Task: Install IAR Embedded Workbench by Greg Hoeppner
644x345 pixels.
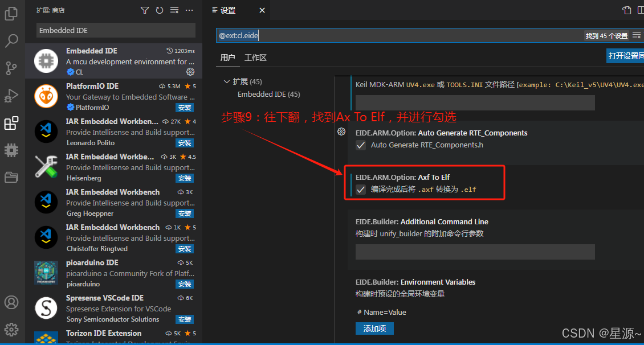Action: [185, 213]
